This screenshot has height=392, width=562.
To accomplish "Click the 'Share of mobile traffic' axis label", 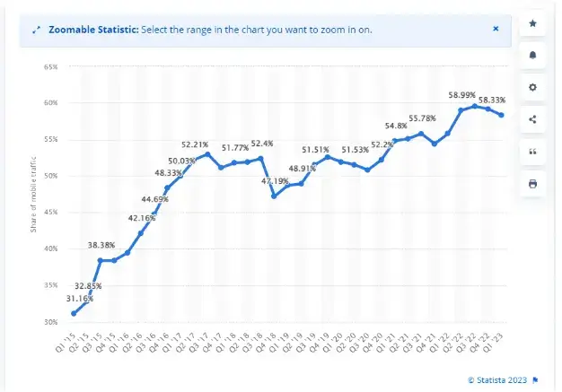I will (x=33, y=194).
